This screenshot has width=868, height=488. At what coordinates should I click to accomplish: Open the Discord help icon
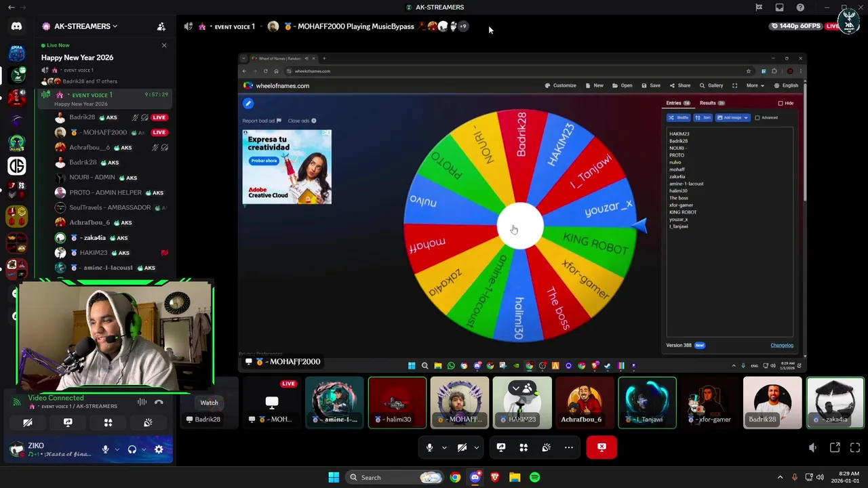click(800, 7)
